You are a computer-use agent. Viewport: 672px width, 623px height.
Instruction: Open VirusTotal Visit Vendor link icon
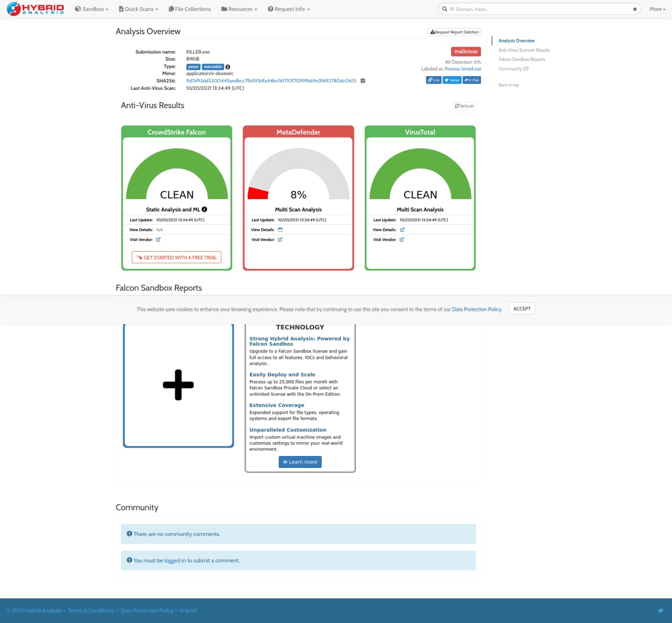pos(402,240)
